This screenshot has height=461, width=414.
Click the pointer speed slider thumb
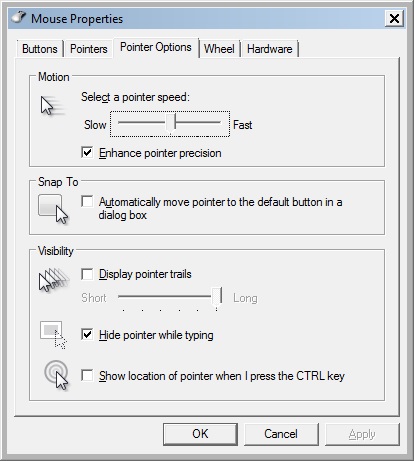click(171, 123)
